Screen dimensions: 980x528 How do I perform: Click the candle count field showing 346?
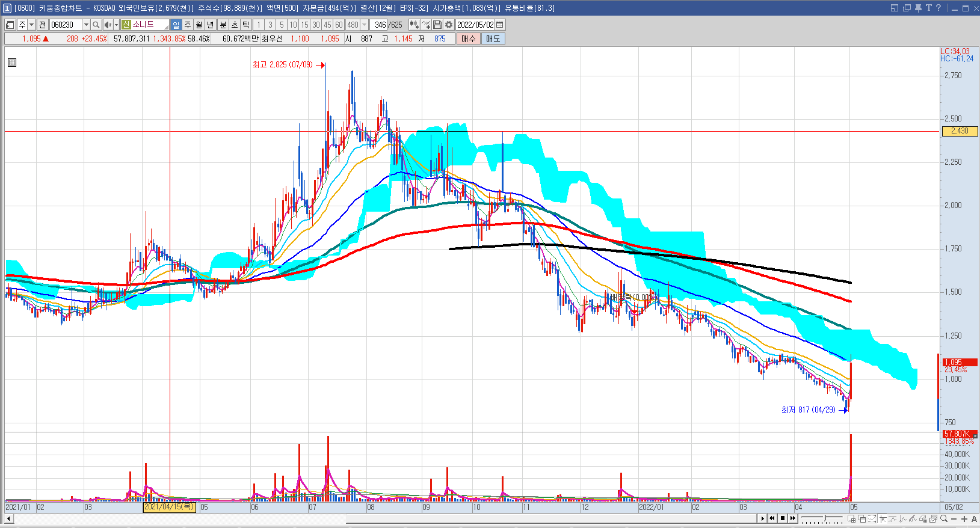380,25
